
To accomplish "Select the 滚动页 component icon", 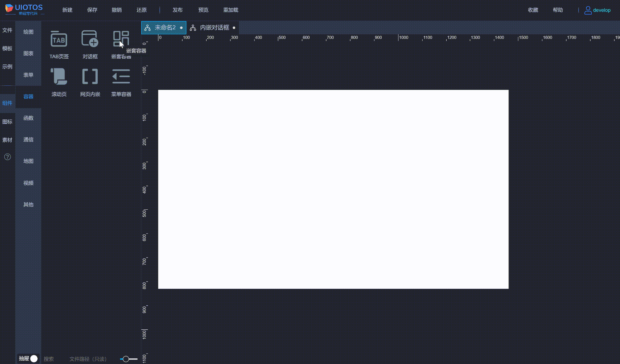I will (x=59, y=76).
